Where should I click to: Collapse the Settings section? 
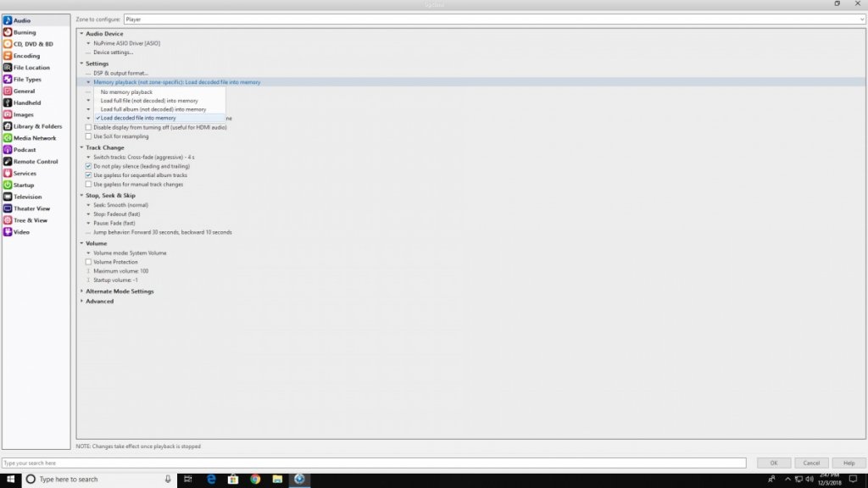(81, 64)
